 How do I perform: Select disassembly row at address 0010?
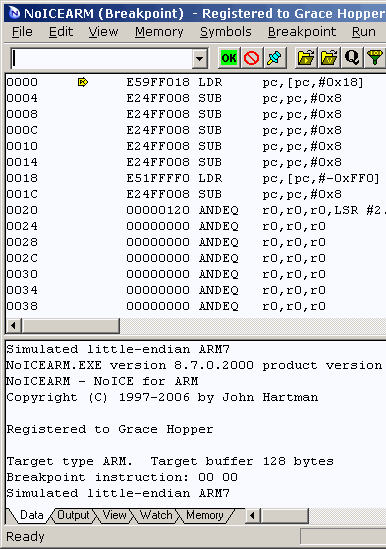pyautogui.click(x=195, y=146)
